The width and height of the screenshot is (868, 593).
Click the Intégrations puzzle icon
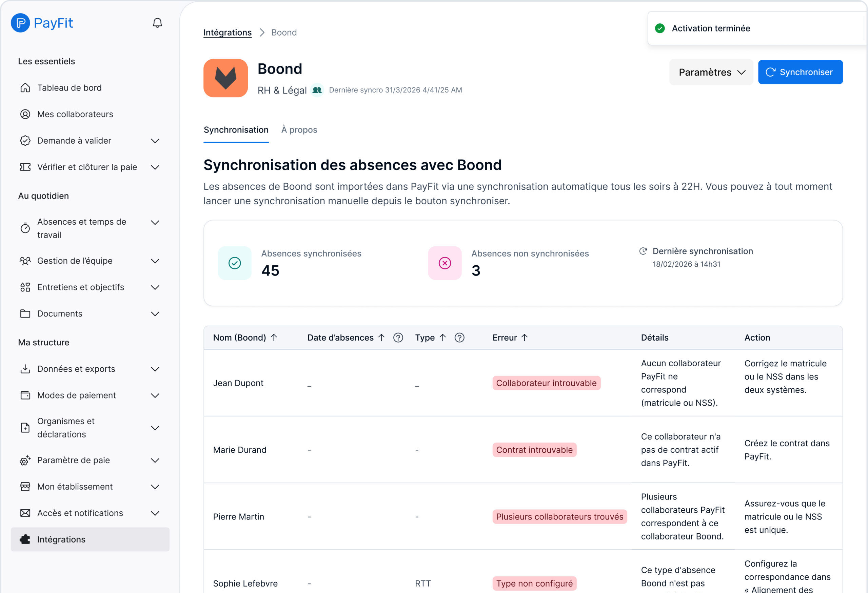pyautogui.click(x=25, y=540)
